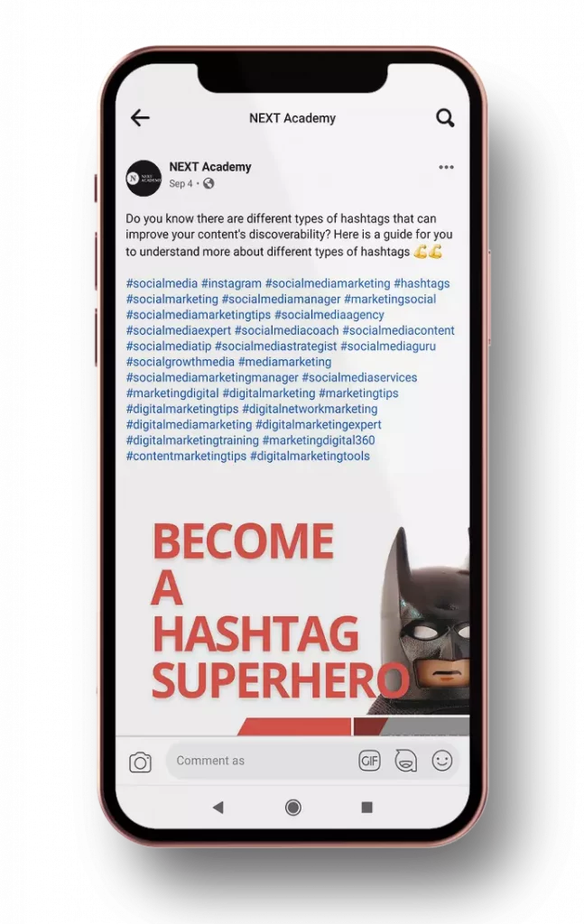Open the #socialmedia hashtag link
This screenshot has width=584, height=924.
click(162, 283)
